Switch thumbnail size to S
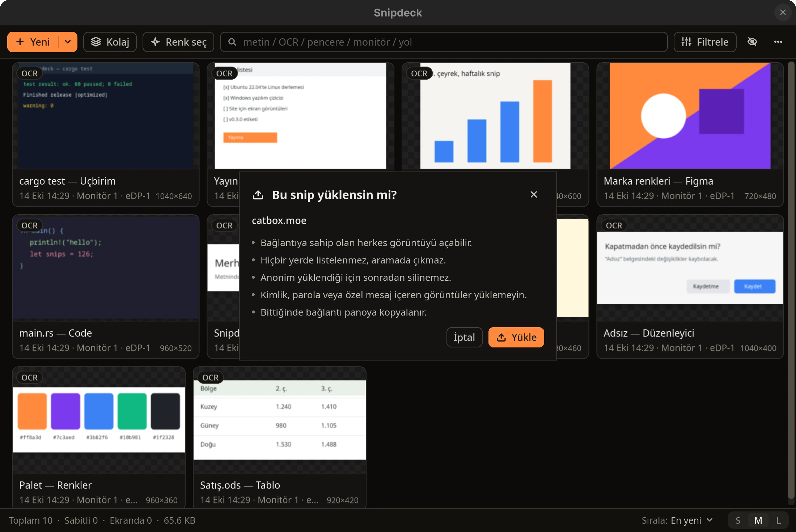 coord(738,520)
